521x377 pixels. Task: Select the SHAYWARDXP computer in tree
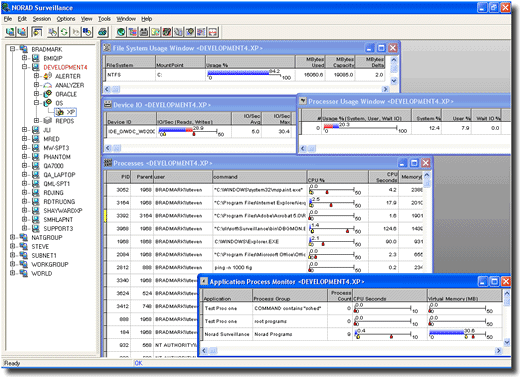pyautogui.click(x=63, y=211)
